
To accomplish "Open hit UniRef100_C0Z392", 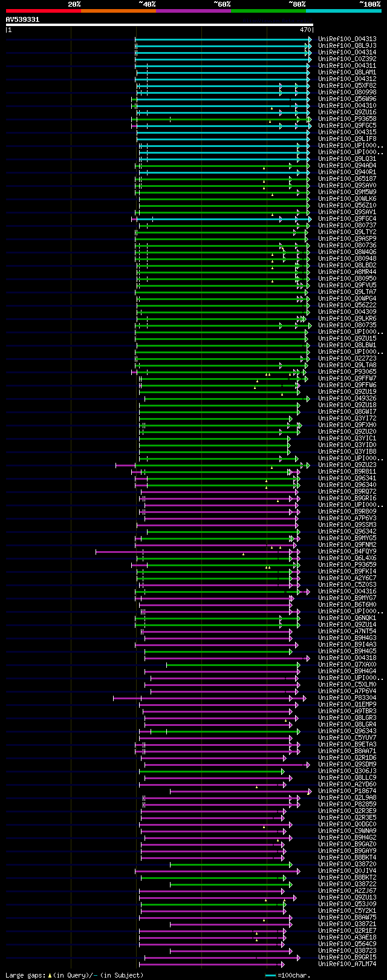I will tap(347, 59).
